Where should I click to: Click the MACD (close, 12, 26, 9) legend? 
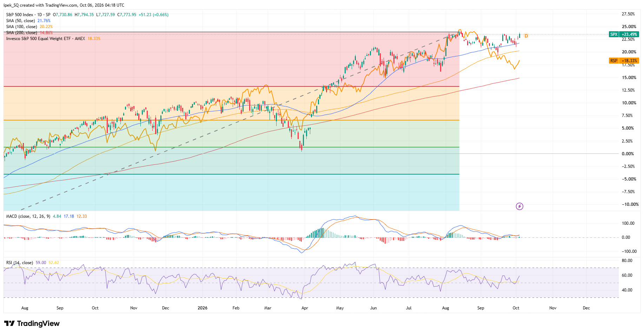coord(28,216)
